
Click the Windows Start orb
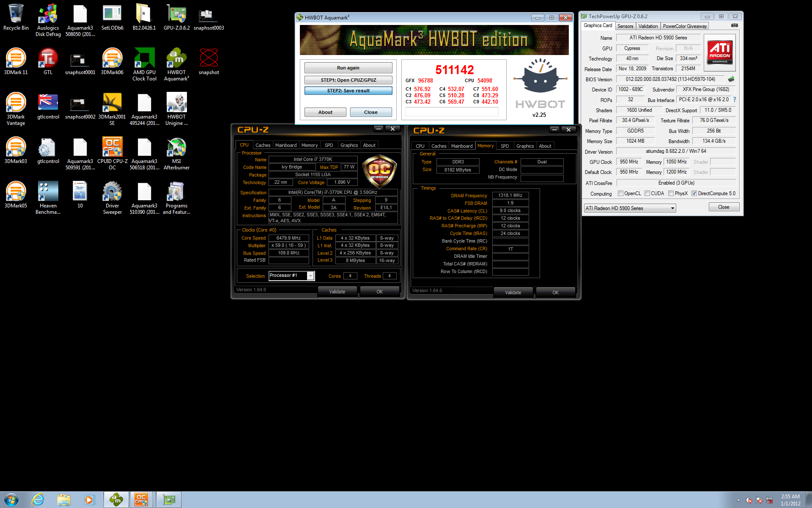[11, 500]
